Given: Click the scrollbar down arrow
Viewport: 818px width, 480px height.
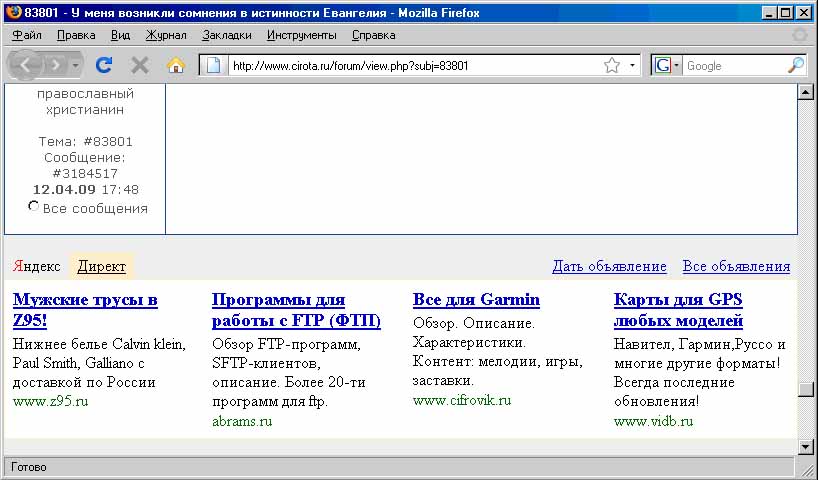Looking at the screenshot, I should (806, 447).
